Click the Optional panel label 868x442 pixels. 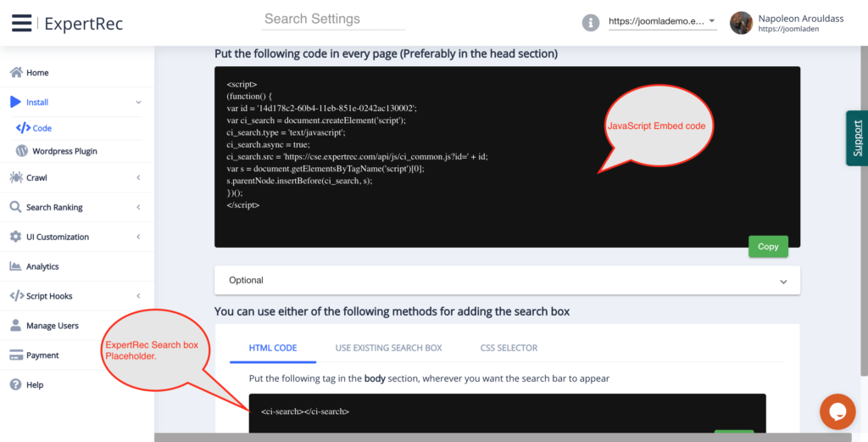point(246,280)
